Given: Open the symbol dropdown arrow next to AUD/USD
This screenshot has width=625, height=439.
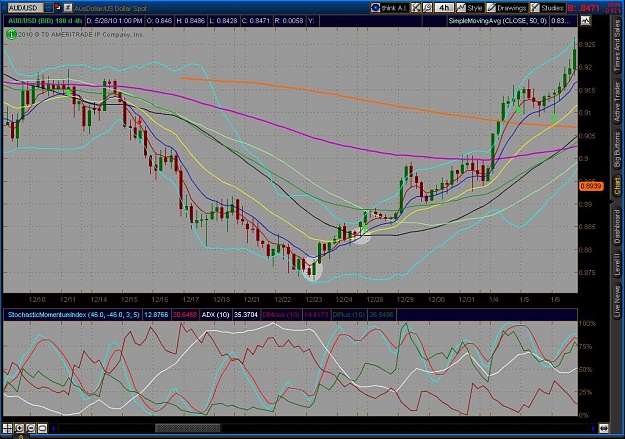Looking at the screenshot, I should 48,8.
